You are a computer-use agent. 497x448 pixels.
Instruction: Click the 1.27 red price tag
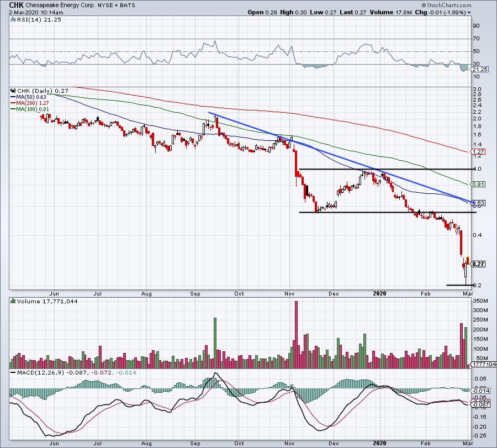pyautogui.click(x=478, y=152)
